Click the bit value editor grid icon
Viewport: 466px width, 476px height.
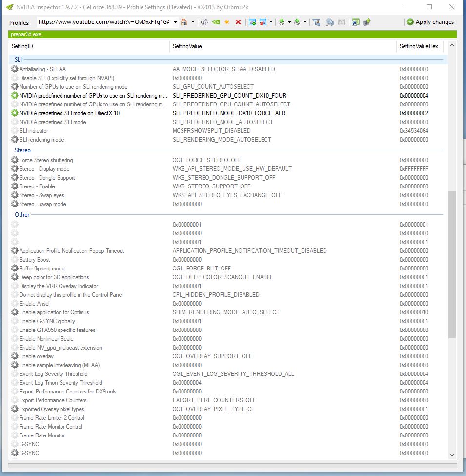pyautogui.click(x=342, y=22)
